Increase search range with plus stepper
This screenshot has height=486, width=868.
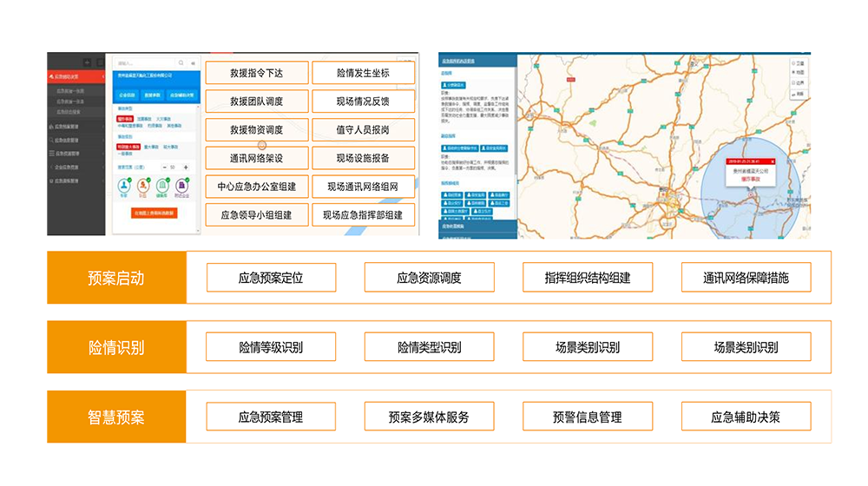tap(186, 167)
